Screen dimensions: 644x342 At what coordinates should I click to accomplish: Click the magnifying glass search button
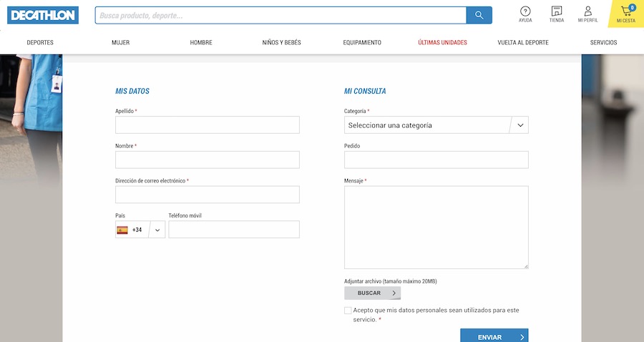click(479, 15)
